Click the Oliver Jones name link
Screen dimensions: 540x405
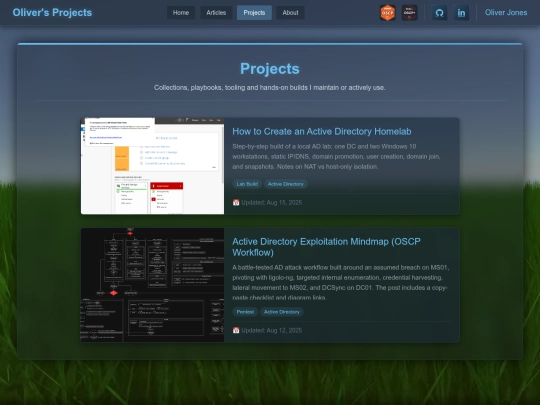tap(506, 13)
